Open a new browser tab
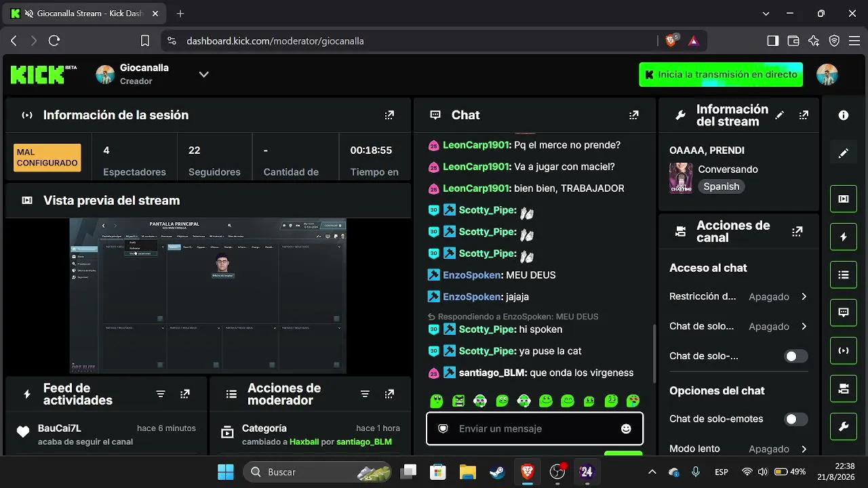Screen dimensions: 868x488 click(180, 14)
